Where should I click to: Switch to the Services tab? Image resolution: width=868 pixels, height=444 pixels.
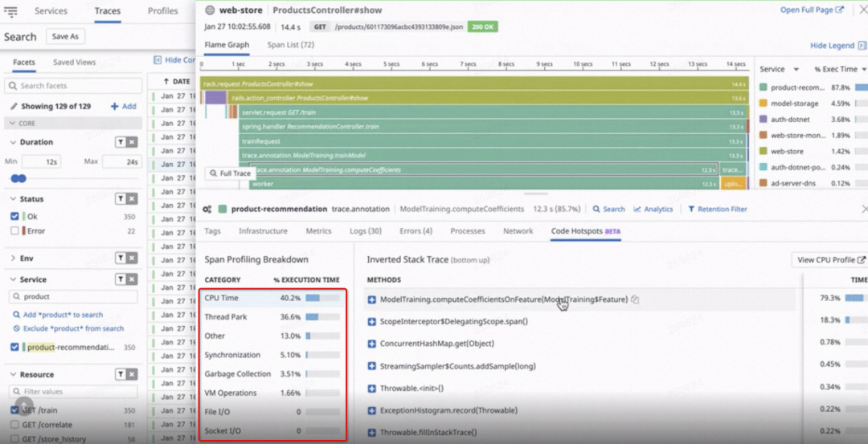point(51,10)
